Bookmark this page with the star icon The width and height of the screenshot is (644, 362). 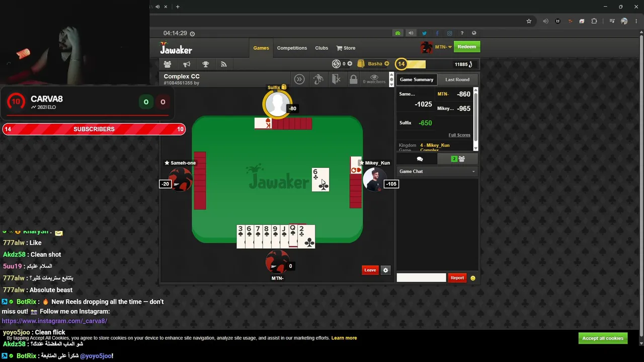(529, 21)
